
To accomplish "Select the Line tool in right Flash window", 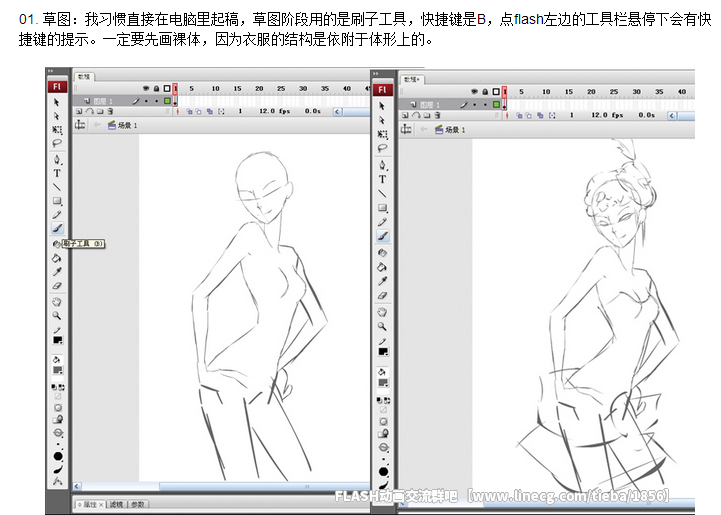I will [382, 194].
